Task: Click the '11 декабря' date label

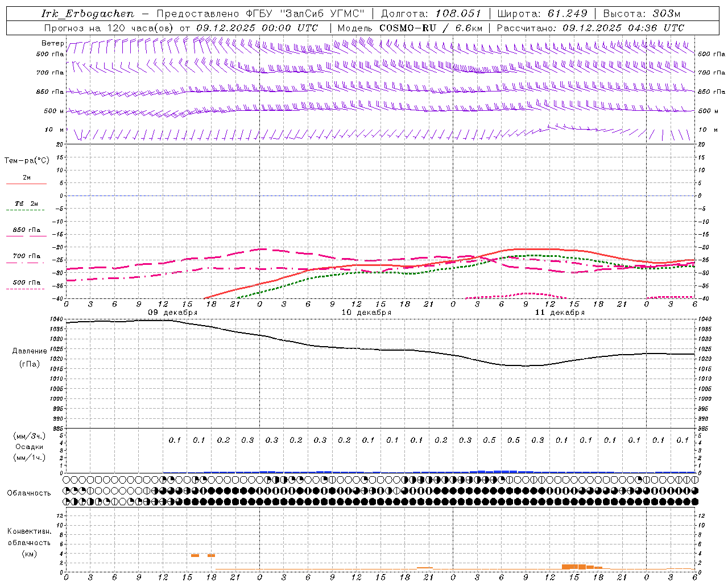Action: [x=560, y=313]
